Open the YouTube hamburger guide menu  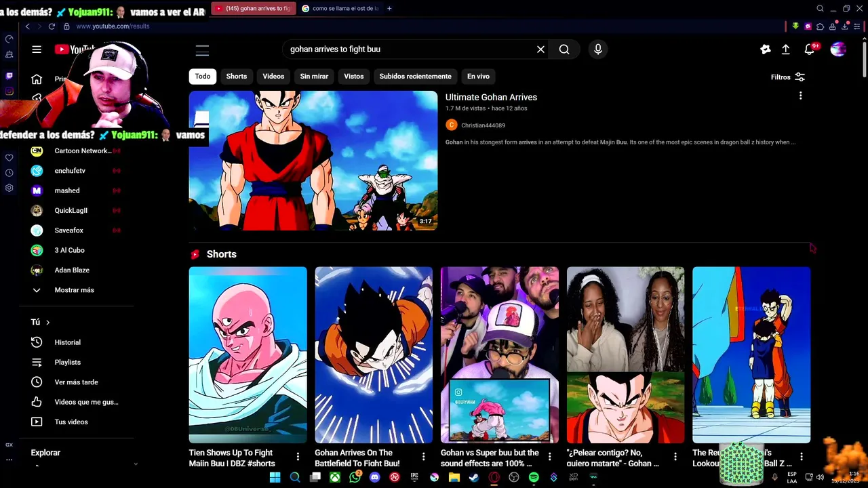click(37, 49)
